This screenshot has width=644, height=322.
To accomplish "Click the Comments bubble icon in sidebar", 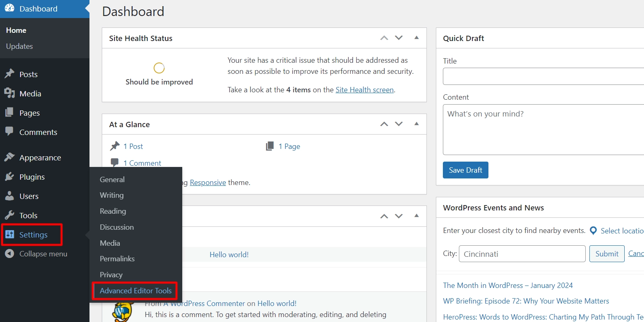I will (9, 132).
